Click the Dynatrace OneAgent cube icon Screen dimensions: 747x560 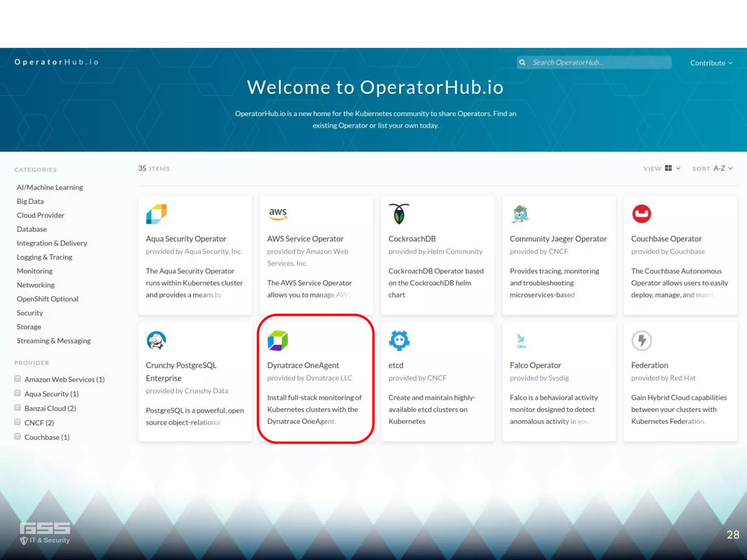tap(278, 341)
